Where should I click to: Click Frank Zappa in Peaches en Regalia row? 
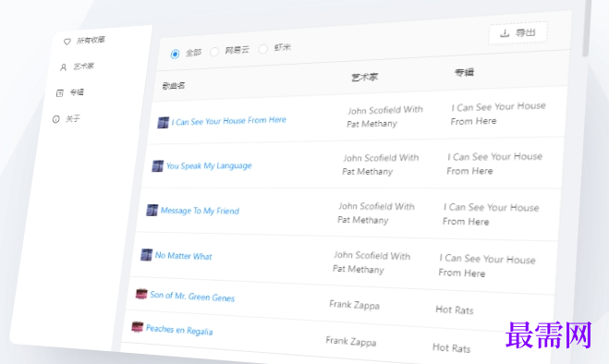point(351,342)
